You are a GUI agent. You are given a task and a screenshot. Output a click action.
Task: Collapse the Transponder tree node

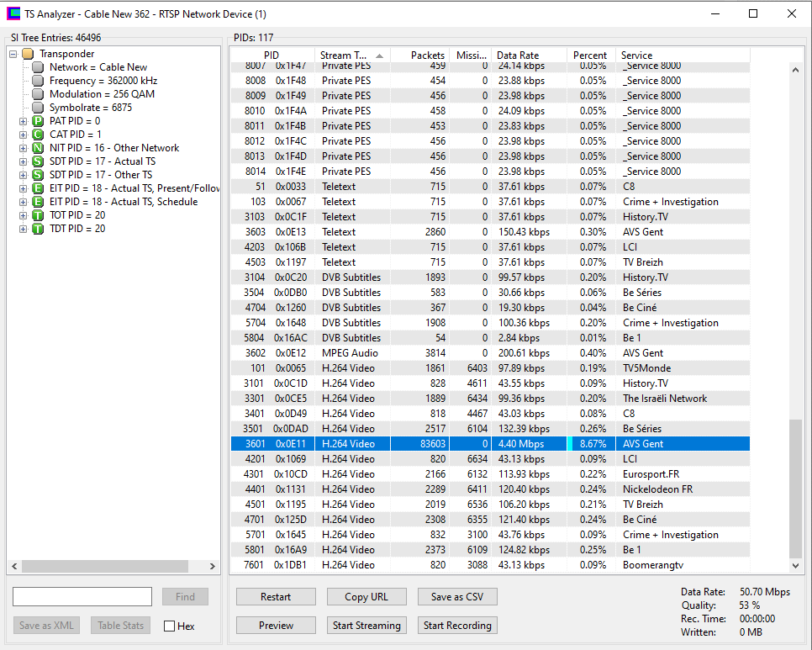[13, 54]
